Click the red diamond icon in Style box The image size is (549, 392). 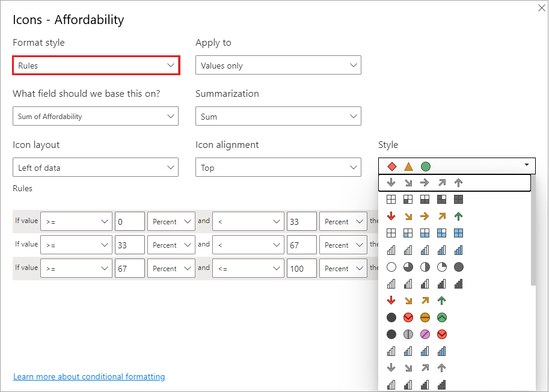(x=392, y=167)
